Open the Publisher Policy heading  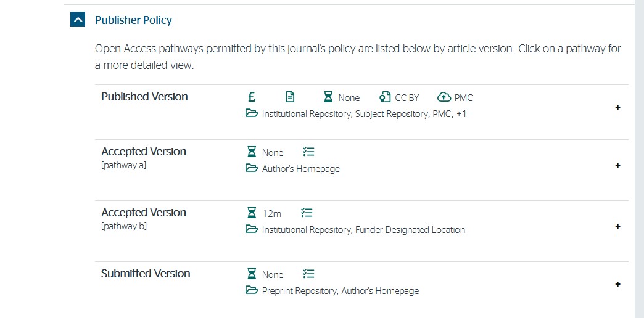coord(133,20)
